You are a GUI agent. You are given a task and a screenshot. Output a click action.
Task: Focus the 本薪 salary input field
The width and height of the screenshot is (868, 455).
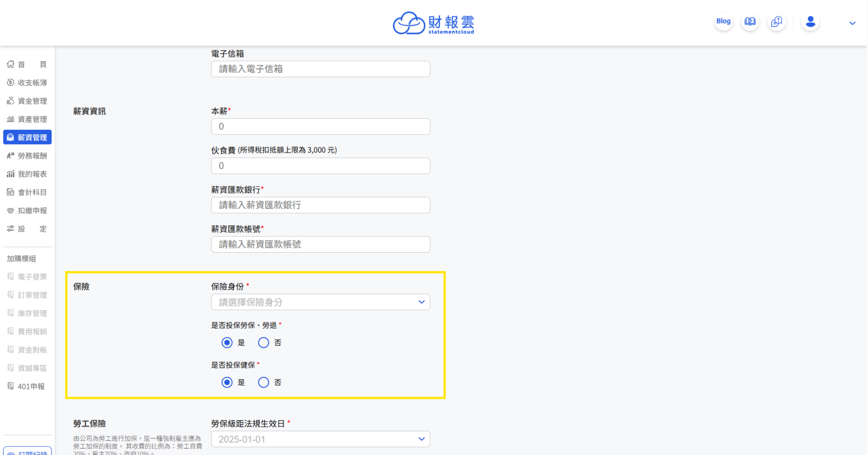coord(321,127)
